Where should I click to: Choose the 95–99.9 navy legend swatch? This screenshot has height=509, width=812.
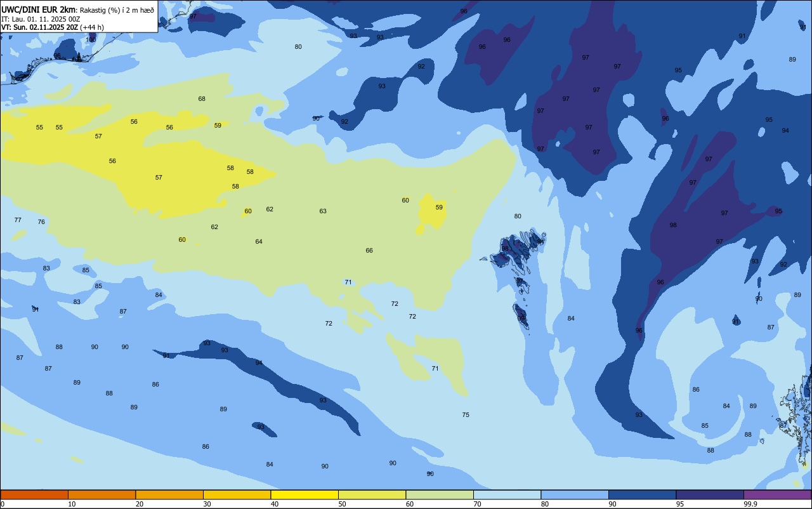pyautogui.click(x=710, y=494)
